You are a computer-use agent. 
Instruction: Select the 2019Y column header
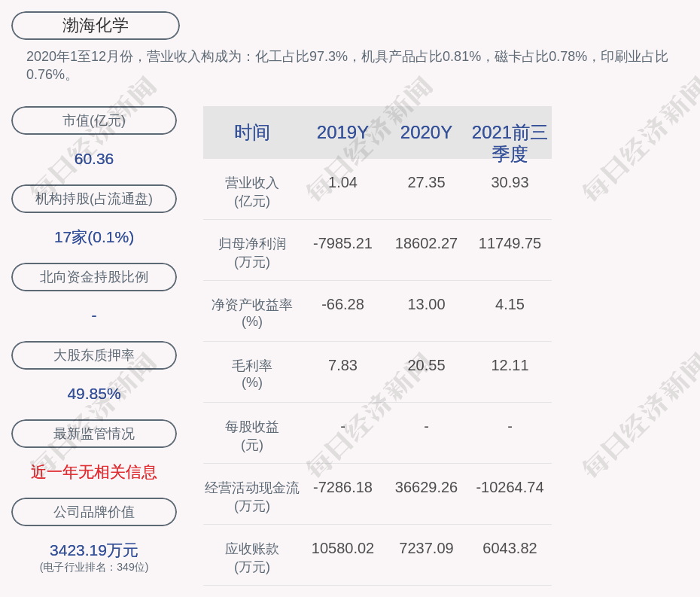click(343, 132)
